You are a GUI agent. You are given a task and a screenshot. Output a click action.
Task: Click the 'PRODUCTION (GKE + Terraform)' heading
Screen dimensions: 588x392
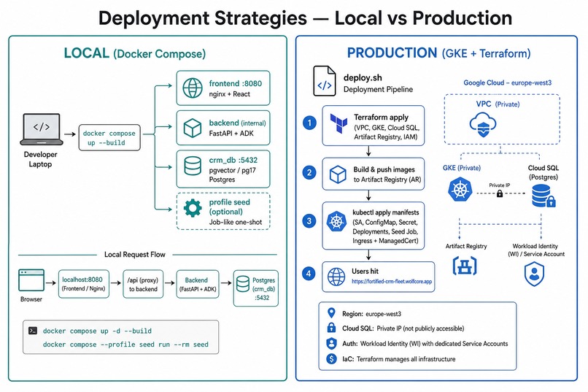click(x=438, y=53)
